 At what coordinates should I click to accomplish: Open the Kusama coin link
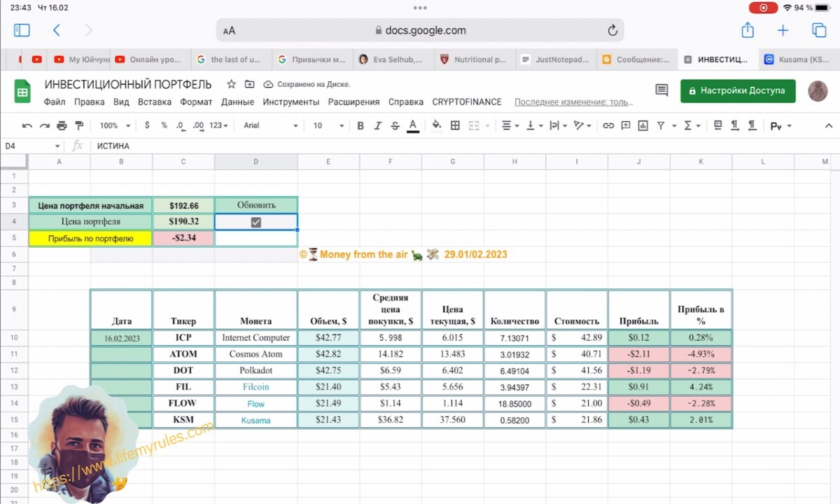tap(255, 420)
